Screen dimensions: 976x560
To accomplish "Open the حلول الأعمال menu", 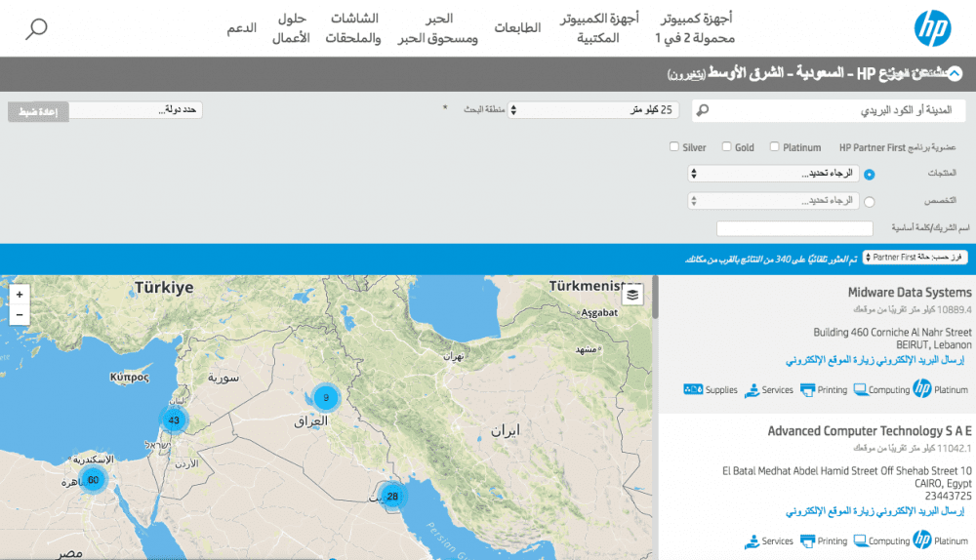I will click(291, 28).
